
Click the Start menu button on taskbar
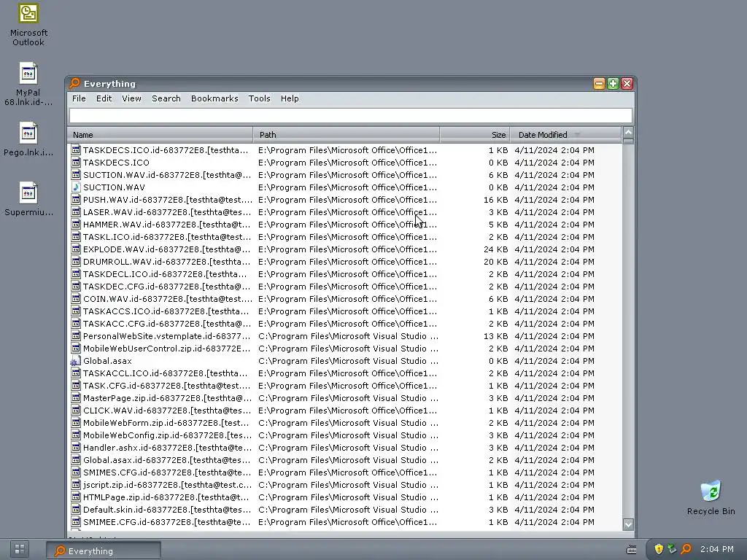[x=20, y=549]
